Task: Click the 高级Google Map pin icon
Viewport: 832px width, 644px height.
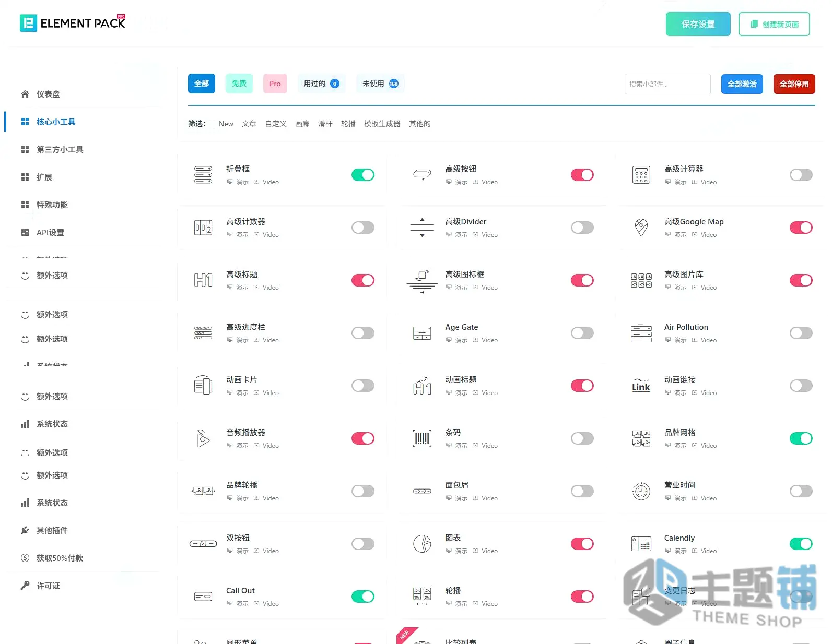Action: [641, 228]
